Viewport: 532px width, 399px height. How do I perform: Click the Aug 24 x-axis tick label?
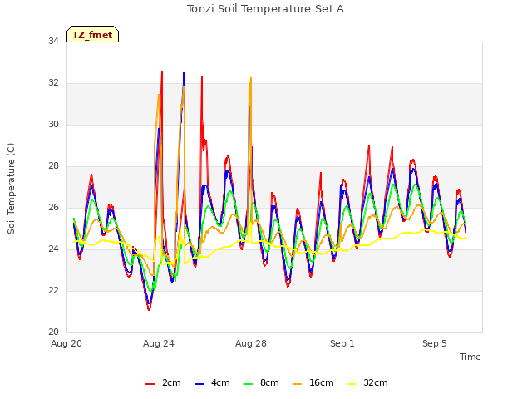pyautogui.click(x=159, y=343)
